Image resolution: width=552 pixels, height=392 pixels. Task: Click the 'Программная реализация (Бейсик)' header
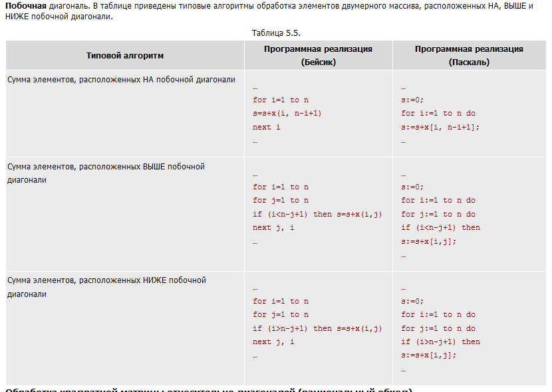tap(319, 56)
